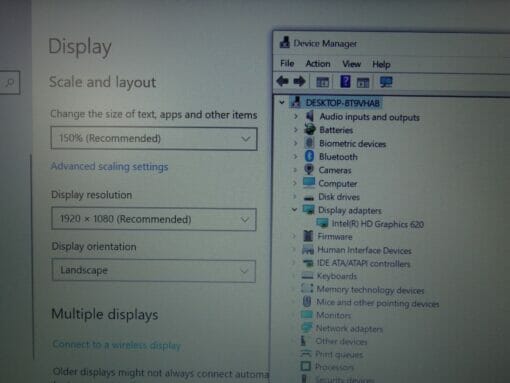510x383 pixels.
Task: Select the Network adapters icon
Action: (x=306, y=328)
